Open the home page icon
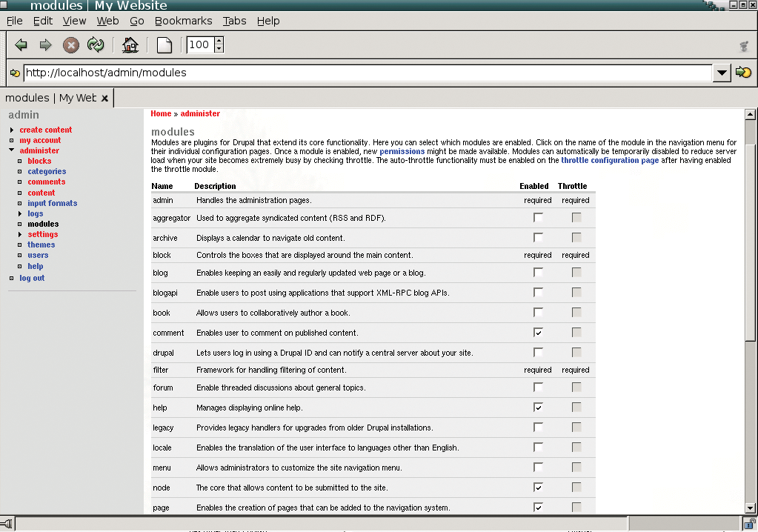The height and width of the screenshot is (532, 758). (x=130, y=45)
